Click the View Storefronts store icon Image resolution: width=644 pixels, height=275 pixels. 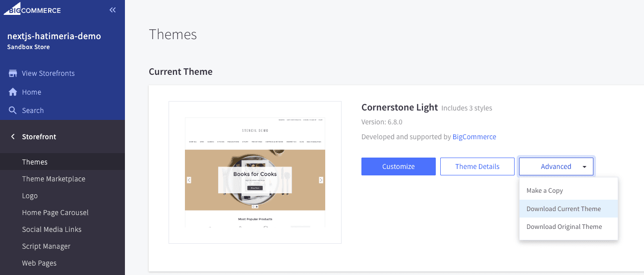coord(13,73)
